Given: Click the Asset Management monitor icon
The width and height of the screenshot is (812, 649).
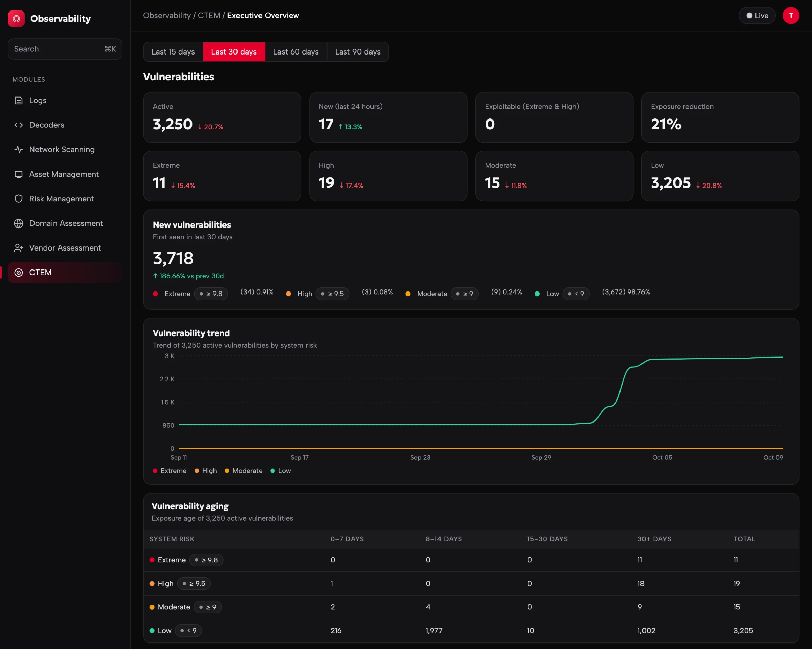Looking at the screenshot, I should [19, 174].
